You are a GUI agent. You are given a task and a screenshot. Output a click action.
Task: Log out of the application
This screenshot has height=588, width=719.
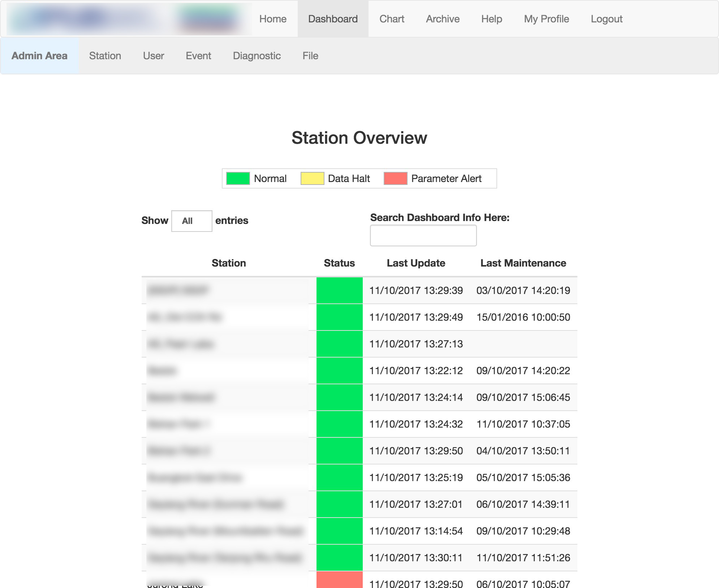[x=606, y=19]
